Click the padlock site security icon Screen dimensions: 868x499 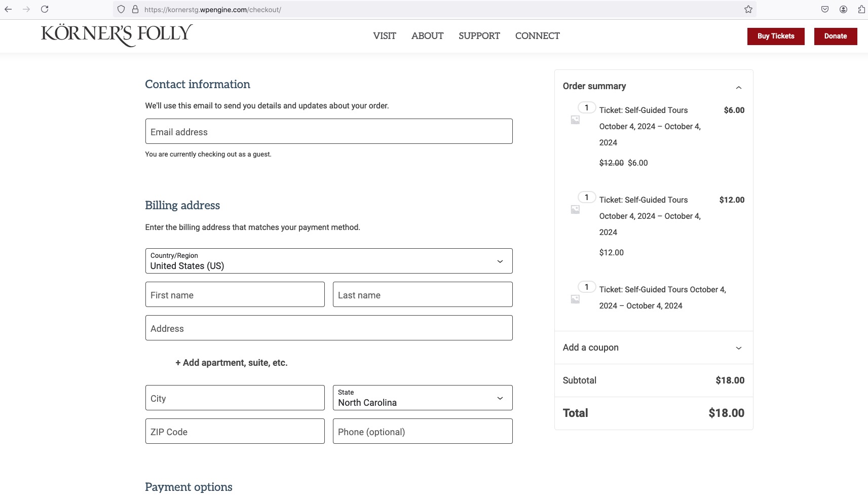pos(135,9)
